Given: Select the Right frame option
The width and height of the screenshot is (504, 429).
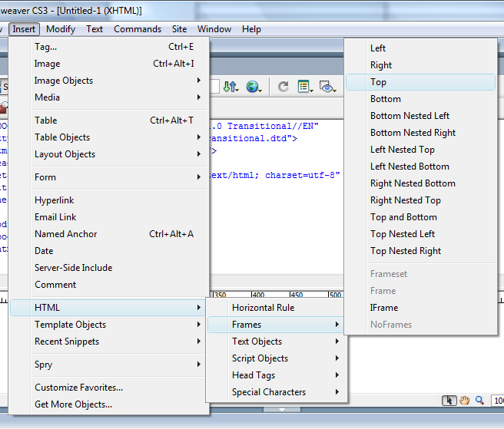Looking at the screenshot, I should 420,65.
